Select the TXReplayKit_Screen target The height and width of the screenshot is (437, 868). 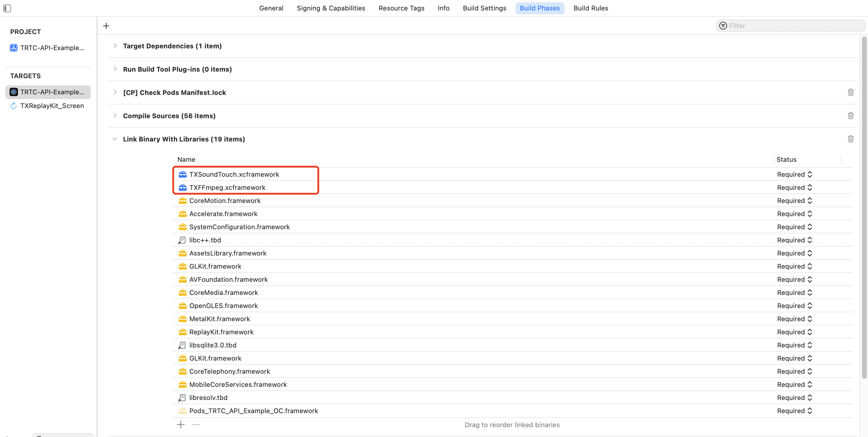pyautogui.click(x=52, y=106)
